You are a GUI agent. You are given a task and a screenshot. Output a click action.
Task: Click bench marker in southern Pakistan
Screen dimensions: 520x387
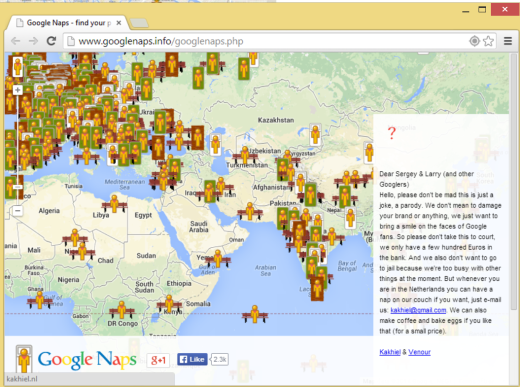(x=250, y=212)
